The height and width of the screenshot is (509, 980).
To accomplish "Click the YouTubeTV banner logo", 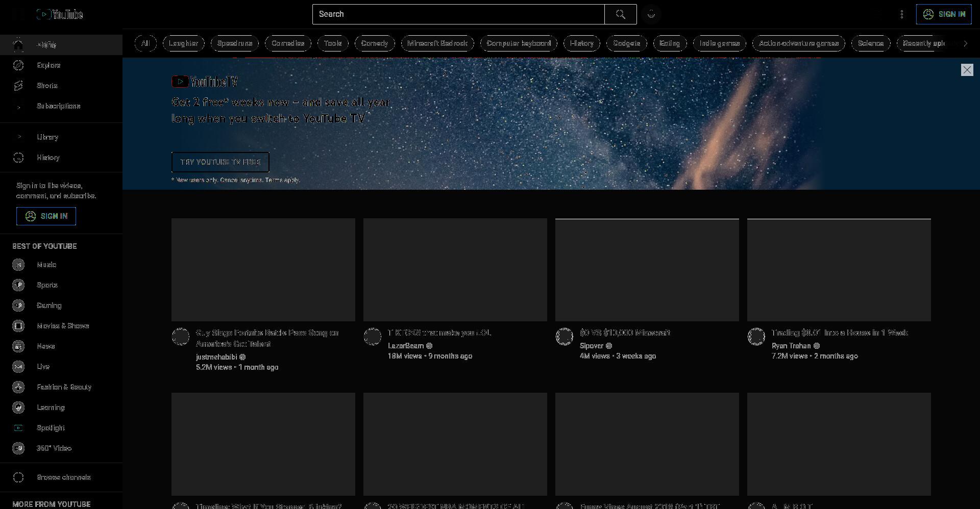I will [205, 82].
